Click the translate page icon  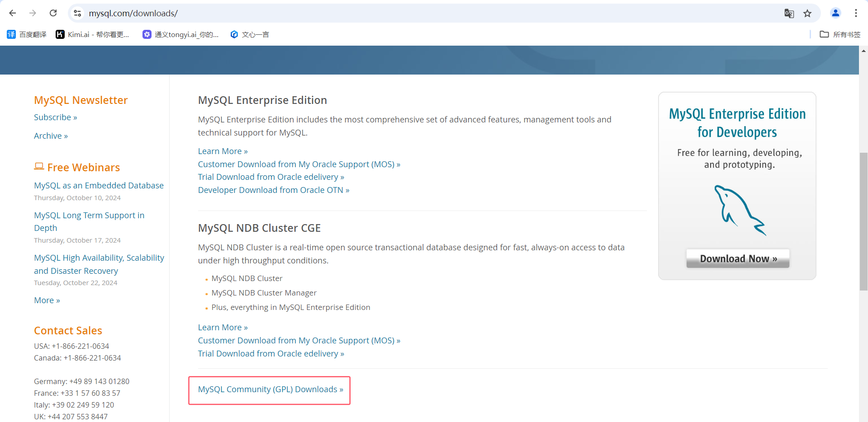click(x=789, y=13)
